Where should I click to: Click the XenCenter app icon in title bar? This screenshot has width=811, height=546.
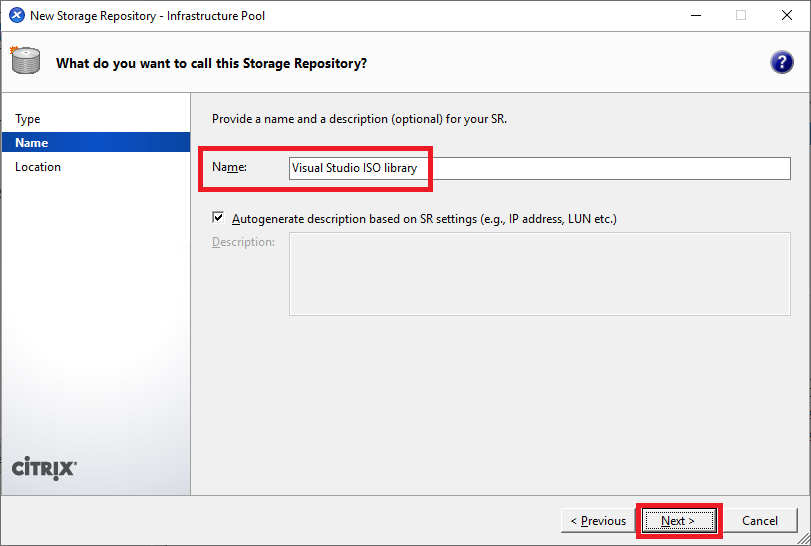pyautogui.click(x=16, y=16)
